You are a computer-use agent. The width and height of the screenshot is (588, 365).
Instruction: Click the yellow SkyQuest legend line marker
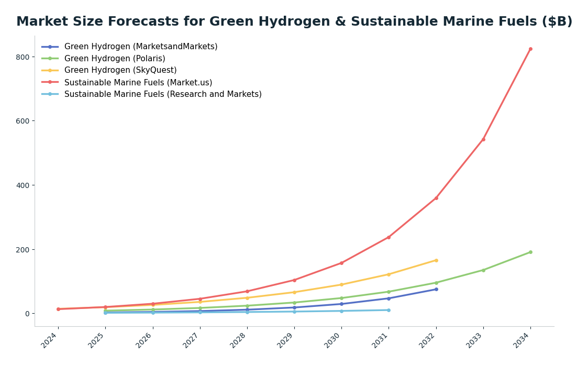tap(50, 71)
